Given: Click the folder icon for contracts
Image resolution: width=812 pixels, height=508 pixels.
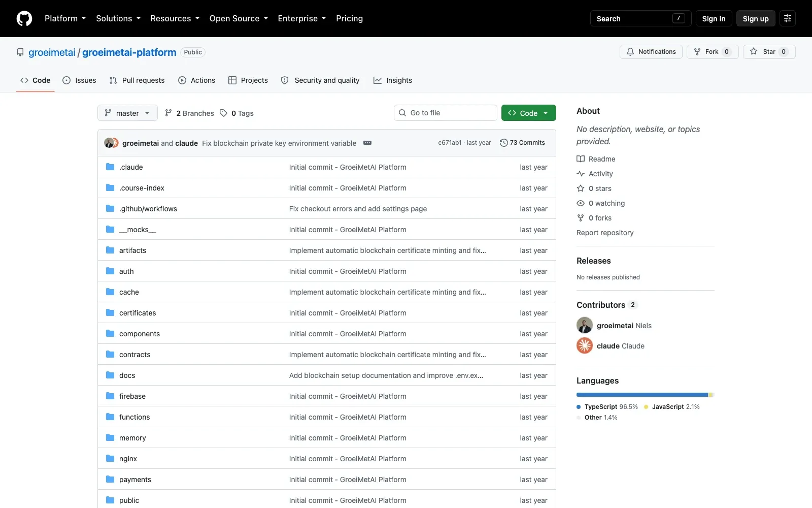Looking at the screenshot, I should (110, 354).
